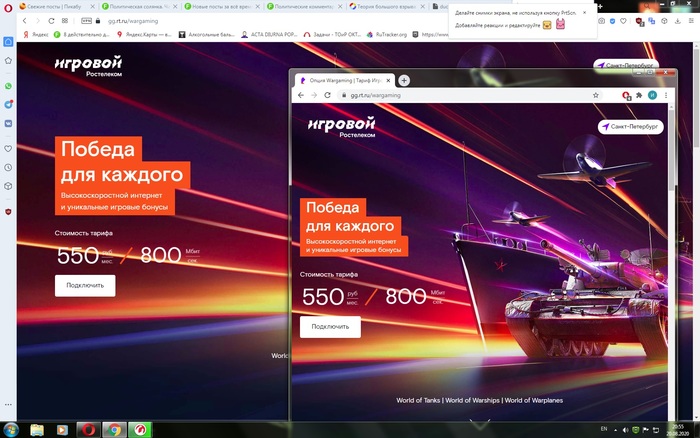Choose city 'Санкт-Петербург' in Chrome page
Screen dimensions: 700x438
[x=630, y=127]
